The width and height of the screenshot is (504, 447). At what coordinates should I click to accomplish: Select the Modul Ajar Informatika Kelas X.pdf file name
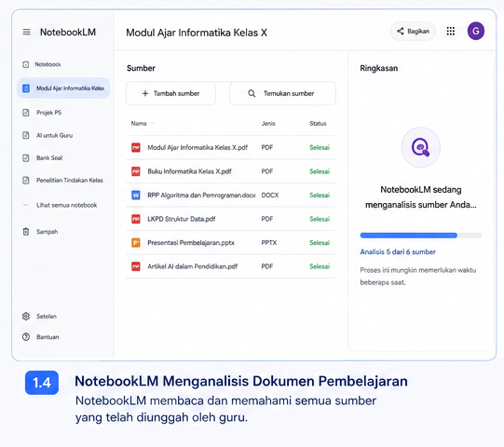tap(198, 147)
